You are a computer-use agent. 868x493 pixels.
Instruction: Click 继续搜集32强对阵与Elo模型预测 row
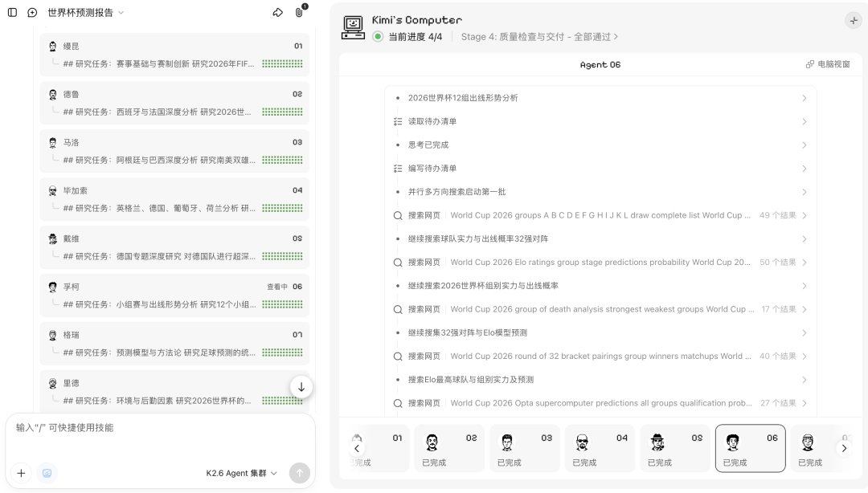pos(600,332)
